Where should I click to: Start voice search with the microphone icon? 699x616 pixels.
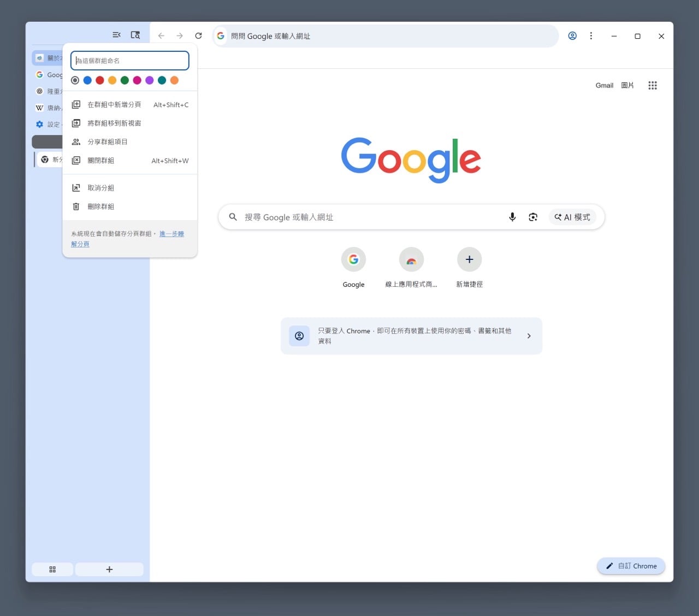pos(512,217)
